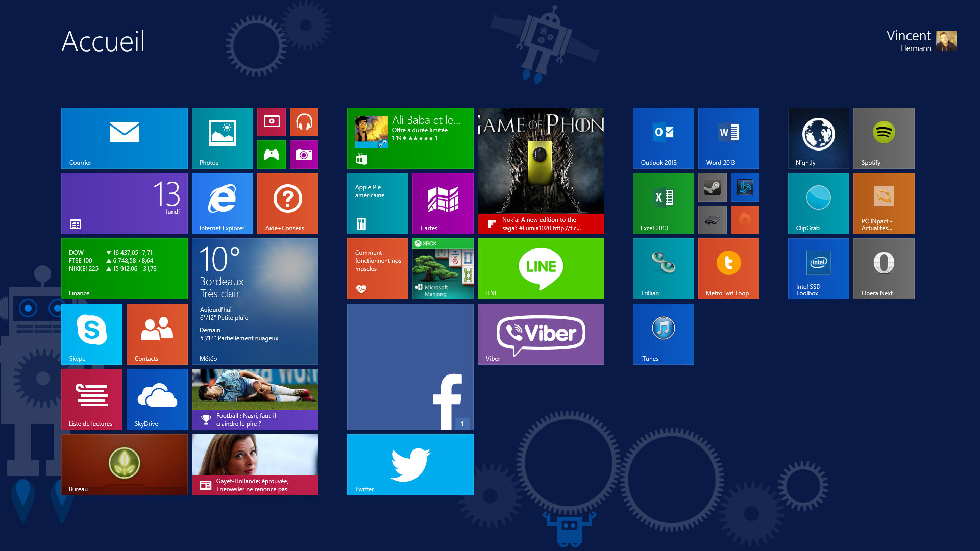Open the Spotify tile

click(x=884, y=138)
